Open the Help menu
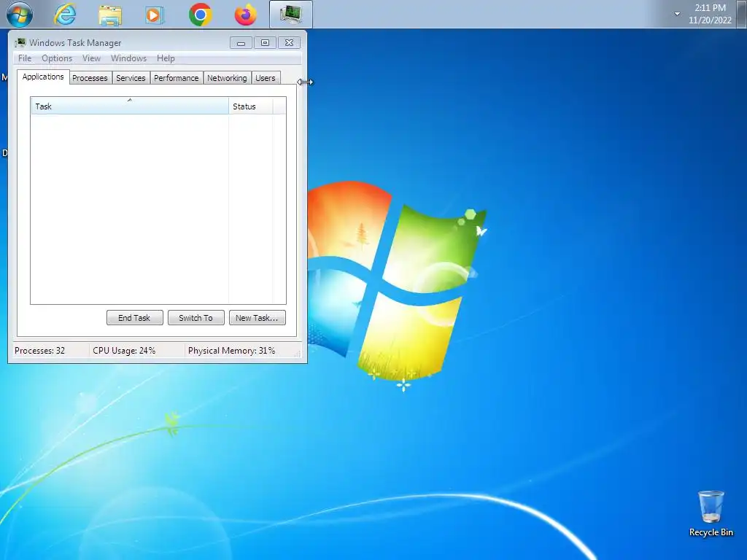This screenshot has width=747, height=560. tap(166, 58)
